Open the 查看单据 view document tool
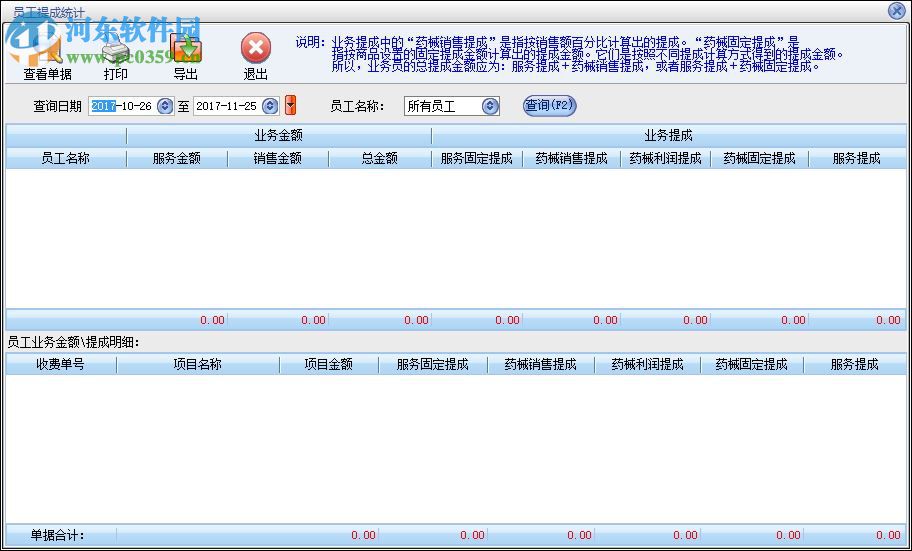This screenshot has width=912, height=551. click(x=47, y=56)
